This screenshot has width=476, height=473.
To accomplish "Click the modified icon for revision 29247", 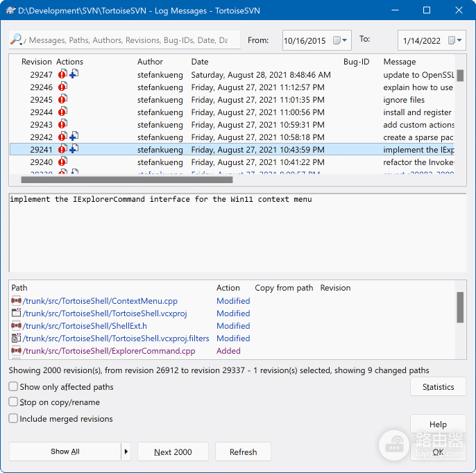I will (x=62, y=74).
